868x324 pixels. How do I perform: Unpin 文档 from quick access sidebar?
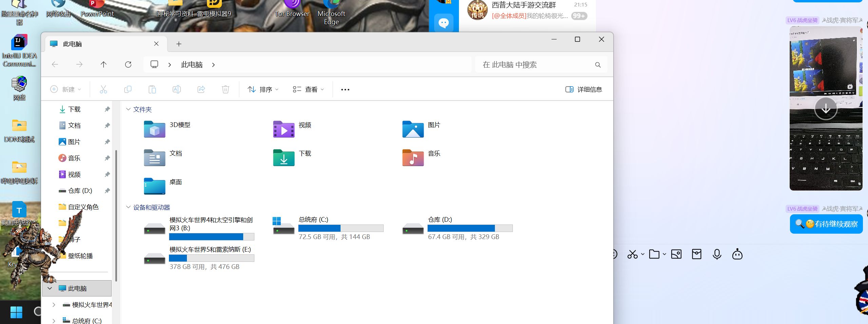(x=107, y=125)
